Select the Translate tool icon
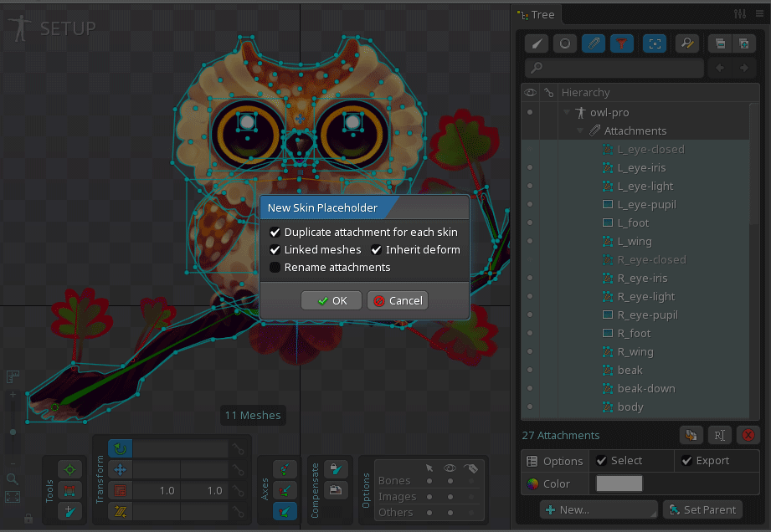Viewport: 771px width, 532px height. 118,468
